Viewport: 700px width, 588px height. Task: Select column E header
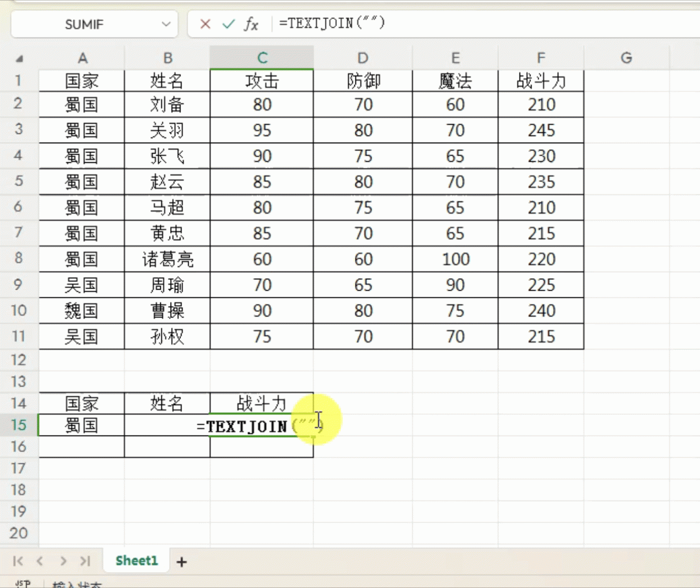click(x=455, y=58)
